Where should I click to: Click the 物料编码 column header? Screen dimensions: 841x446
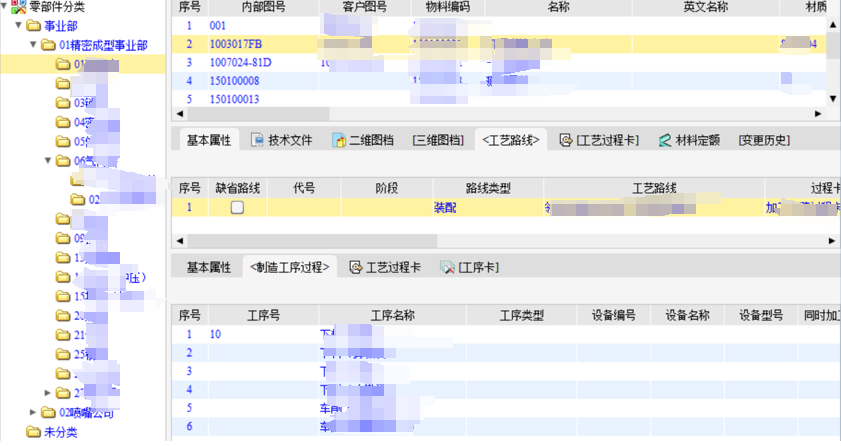[448, 7]
